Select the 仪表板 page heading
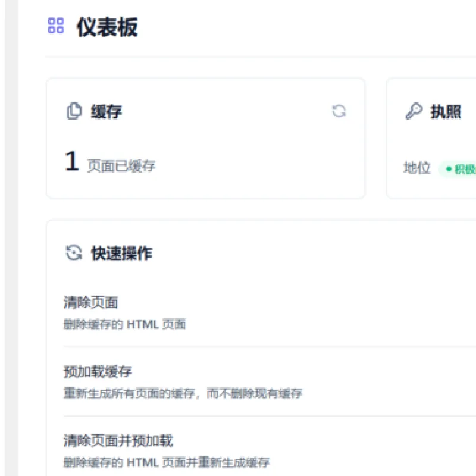This screenshot has width=476, height=476. point(107,27)
